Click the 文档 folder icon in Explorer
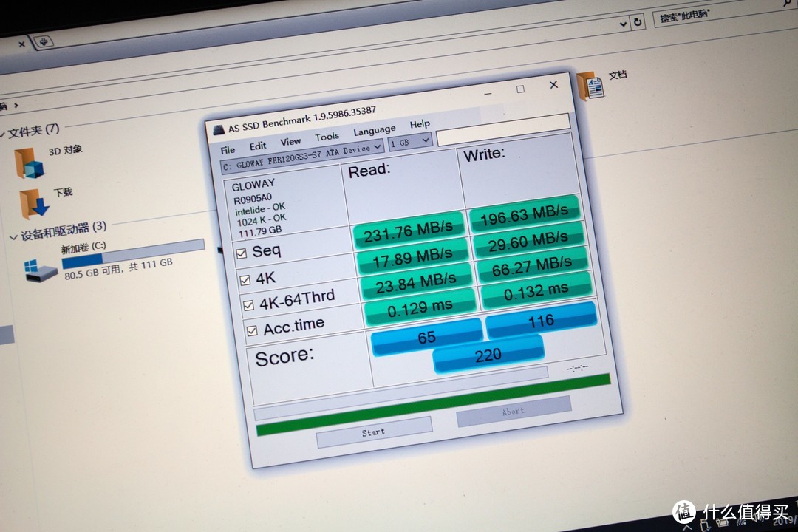This screenshot has height=532, width=798. click(591, 86)
